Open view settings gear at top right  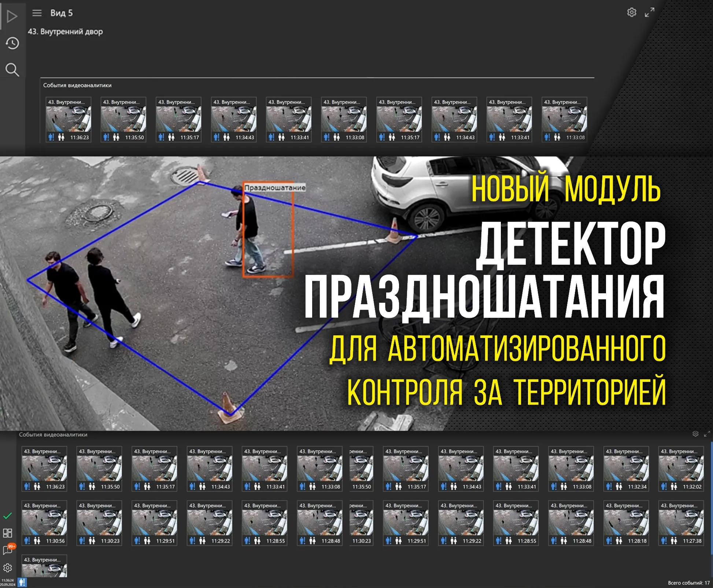pos(632,12)
